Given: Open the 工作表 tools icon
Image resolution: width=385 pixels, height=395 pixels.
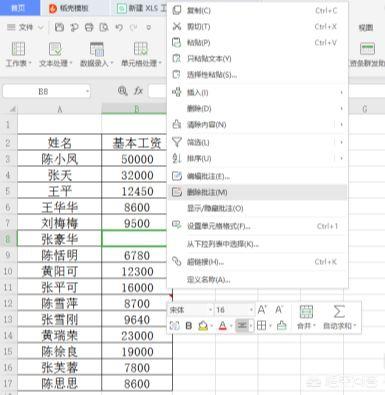Looking at the screenshot, I should pyautogui.click(x=18, y=49).
